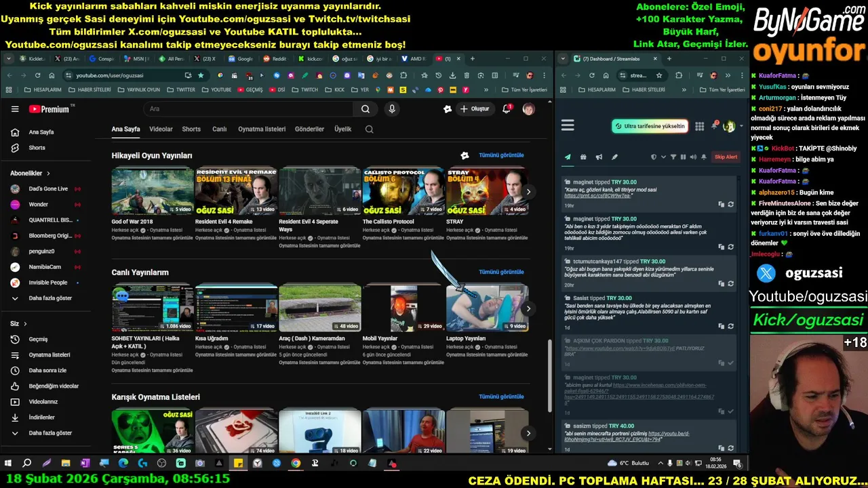868x488 pixels.
Task: Click the Oluştur create button
Action: click(x=474, y=109)
